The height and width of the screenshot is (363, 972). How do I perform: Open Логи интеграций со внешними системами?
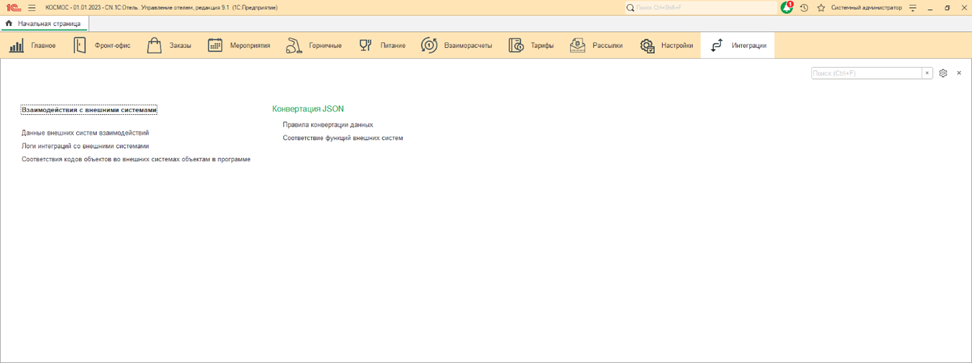85,146
